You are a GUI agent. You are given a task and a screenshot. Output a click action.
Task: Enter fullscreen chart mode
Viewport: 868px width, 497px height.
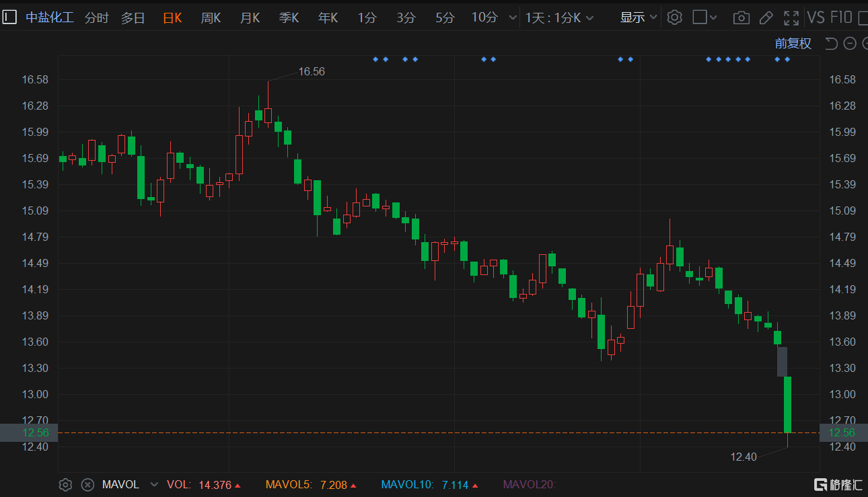791,18
